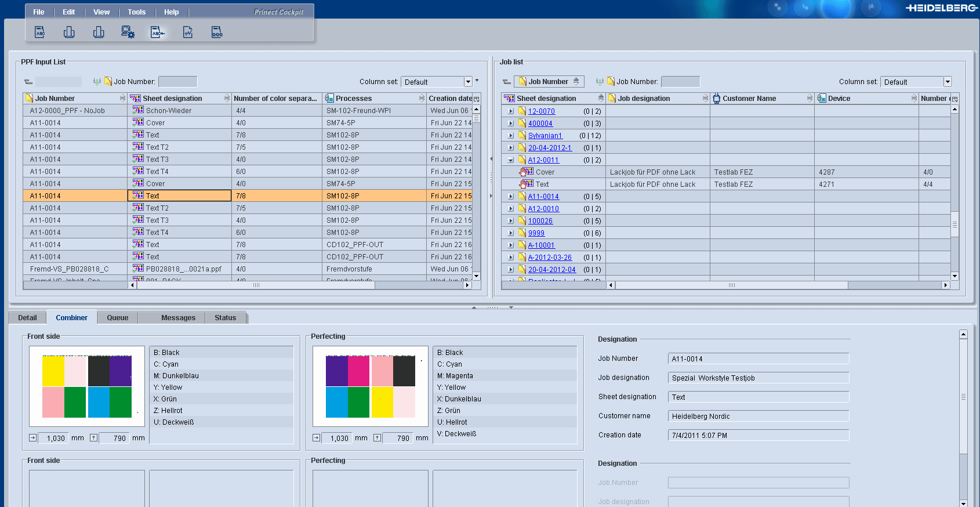Collapse the A12-0011 job folder
The image size is (980, 507).
511,160
